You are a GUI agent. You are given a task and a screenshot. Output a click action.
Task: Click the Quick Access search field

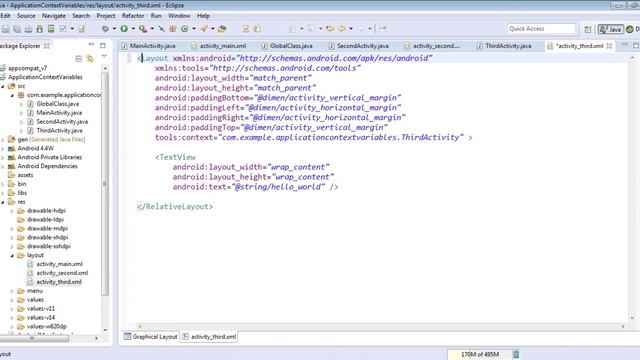click(x=541, y=29)
